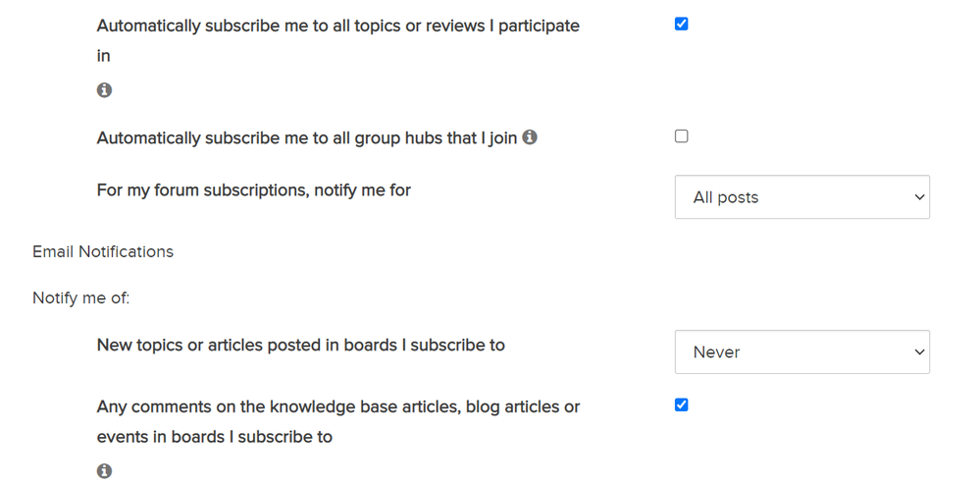Click the 'Notify me of:' text

point(81,298)
